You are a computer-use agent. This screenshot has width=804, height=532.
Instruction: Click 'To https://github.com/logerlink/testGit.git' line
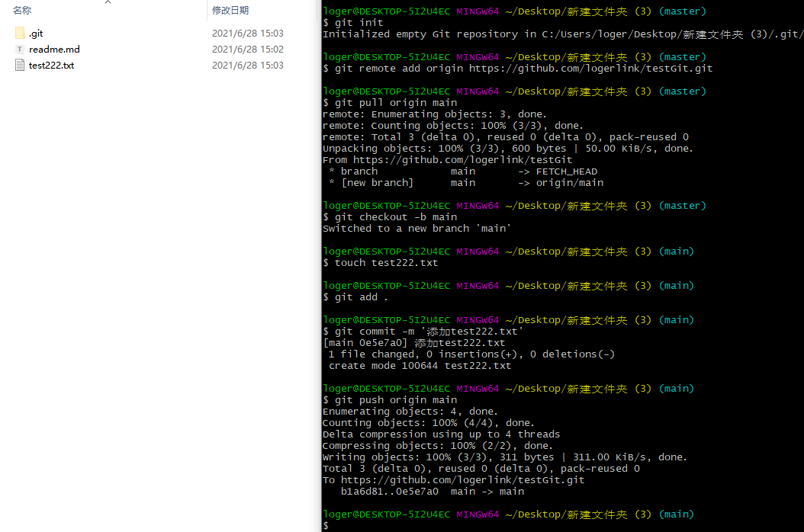click(x=453, y=480)
